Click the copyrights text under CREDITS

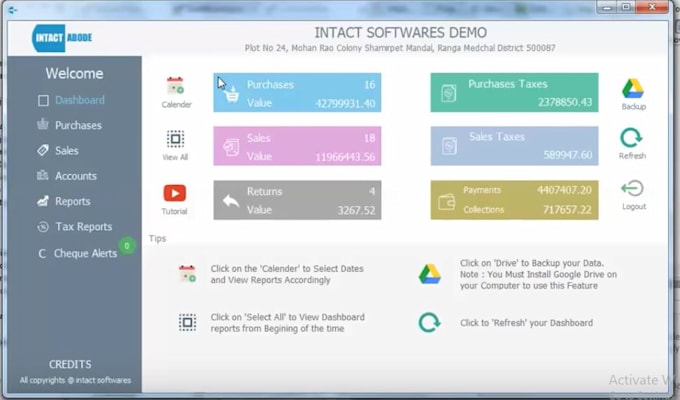point(75,380)
